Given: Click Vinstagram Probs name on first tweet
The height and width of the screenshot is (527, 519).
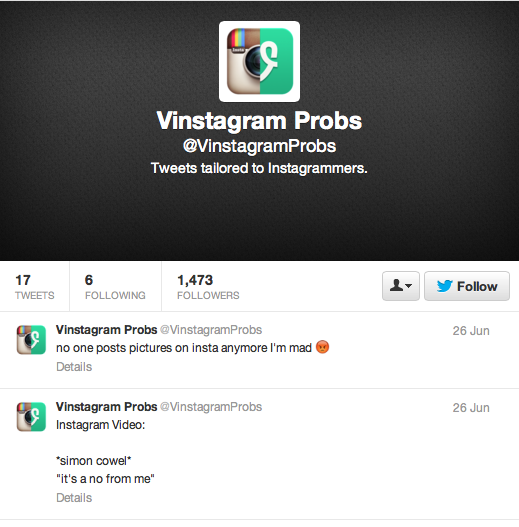Looking at the screenshot, I should pyautogui.click(x=107, y=330).
